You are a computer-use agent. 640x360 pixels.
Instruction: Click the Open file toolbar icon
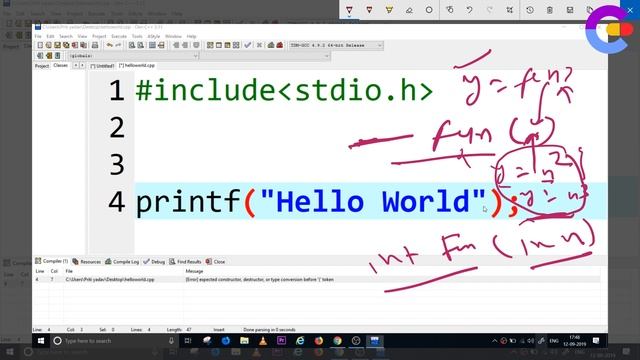point(49,45)
